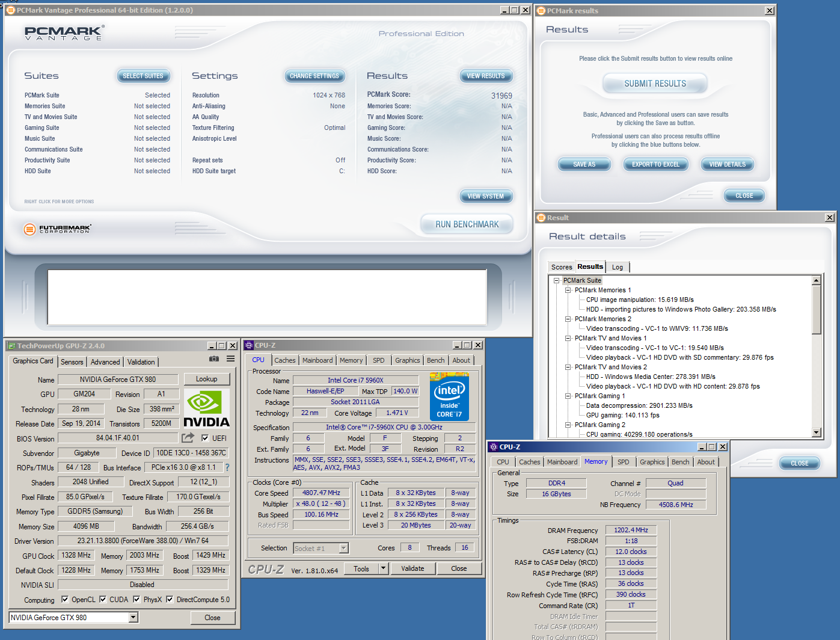This screenshot has width=840, height=640.
Task: Click the GPU-Z screenshot camera icon
Action: (x=213, y=358)
